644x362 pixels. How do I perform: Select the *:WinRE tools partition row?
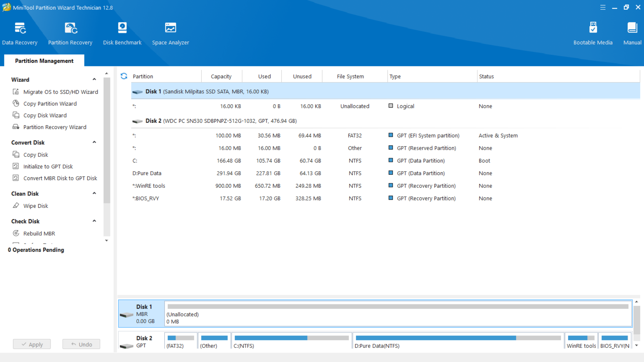(x=385, y=186)
